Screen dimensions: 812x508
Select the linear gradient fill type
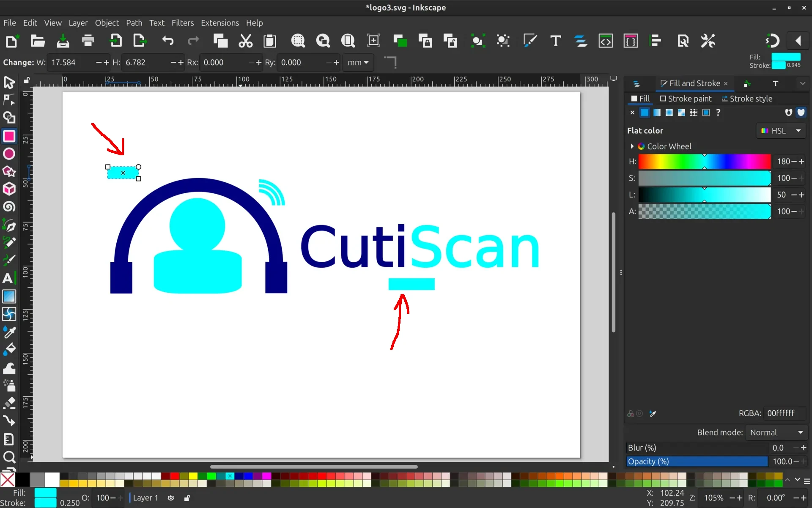click(657, 113)
